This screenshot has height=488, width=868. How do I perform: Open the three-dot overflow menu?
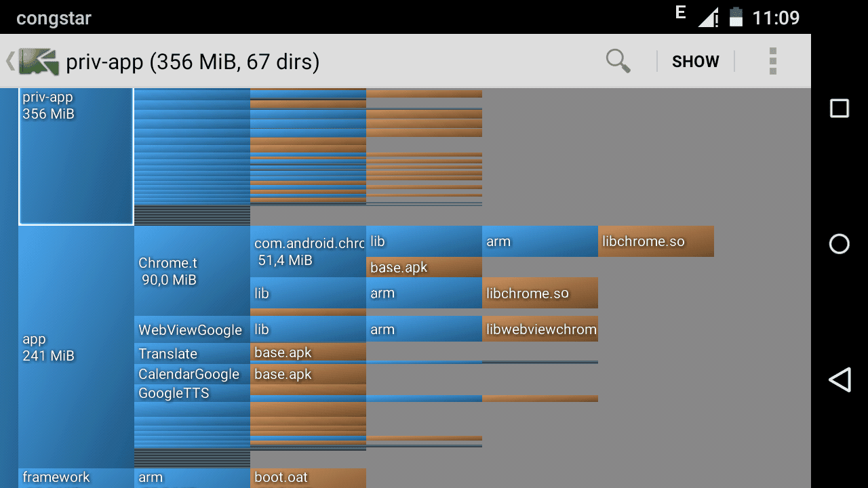[x=772, y=61]
